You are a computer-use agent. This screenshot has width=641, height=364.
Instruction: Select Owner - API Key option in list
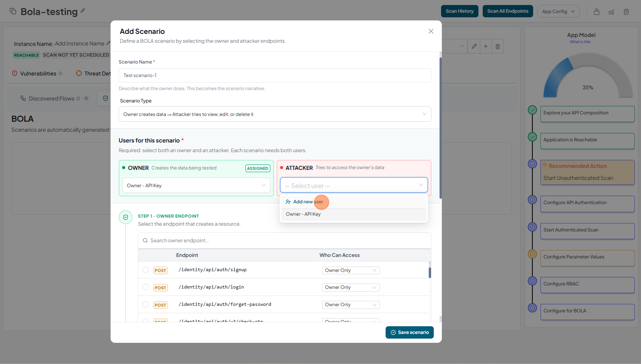pos(303,214)
